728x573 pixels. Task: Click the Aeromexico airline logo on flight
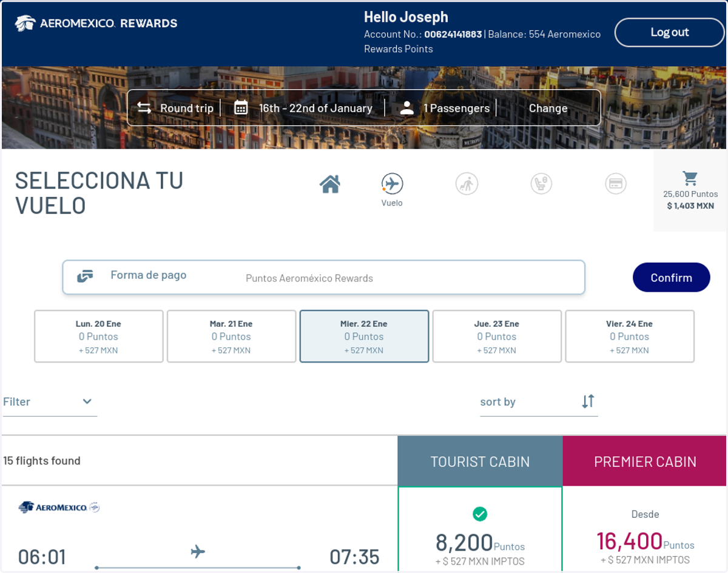coord(59,508)
